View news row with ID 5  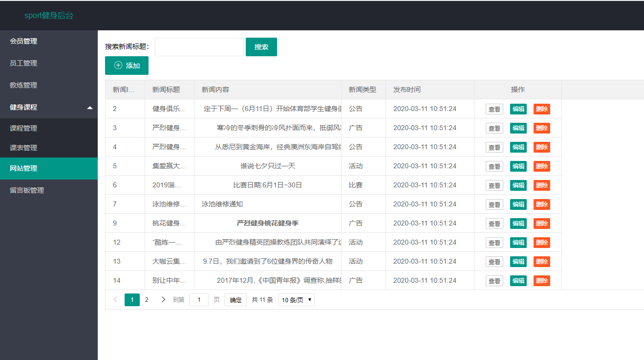point(494,166)
